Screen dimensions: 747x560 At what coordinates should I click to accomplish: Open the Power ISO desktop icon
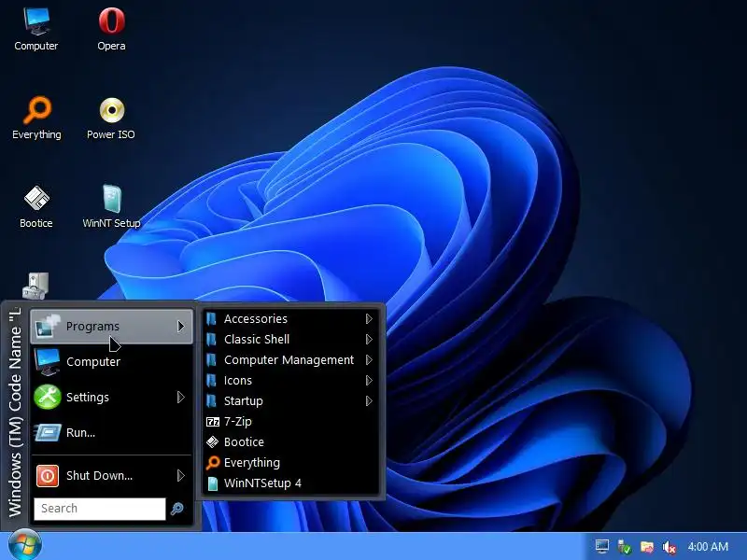pos(111,118)
